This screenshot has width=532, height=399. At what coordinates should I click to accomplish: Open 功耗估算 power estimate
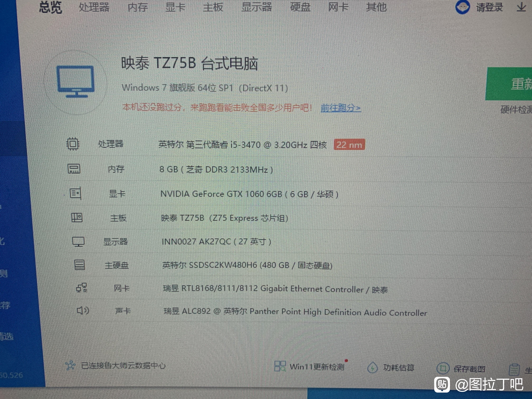398,368
